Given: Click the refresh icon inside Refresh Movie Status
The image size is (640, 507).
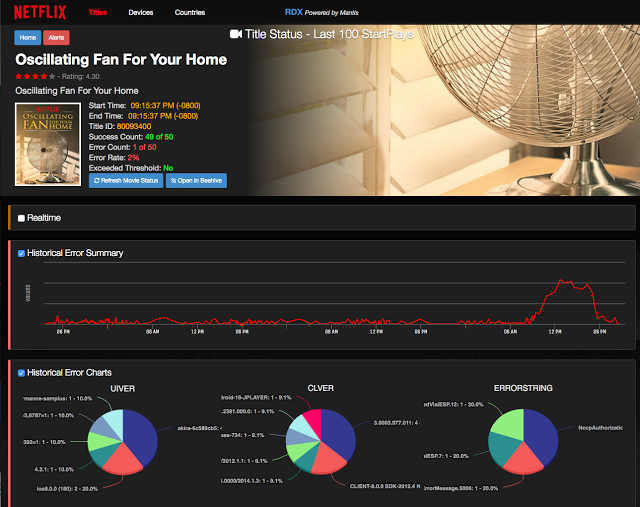Looking at the screenshot, I should tap(97, 180).
